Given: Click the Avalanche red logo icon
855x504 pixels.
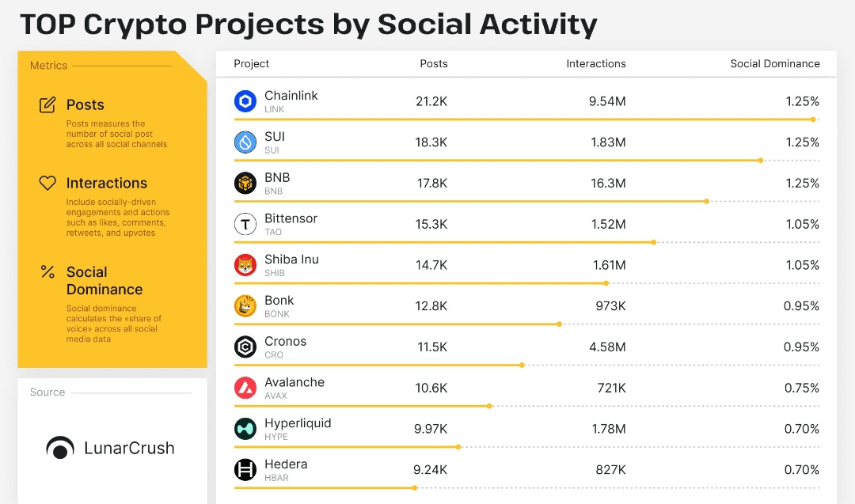Looking at the screenshot, I should [245, 388].
